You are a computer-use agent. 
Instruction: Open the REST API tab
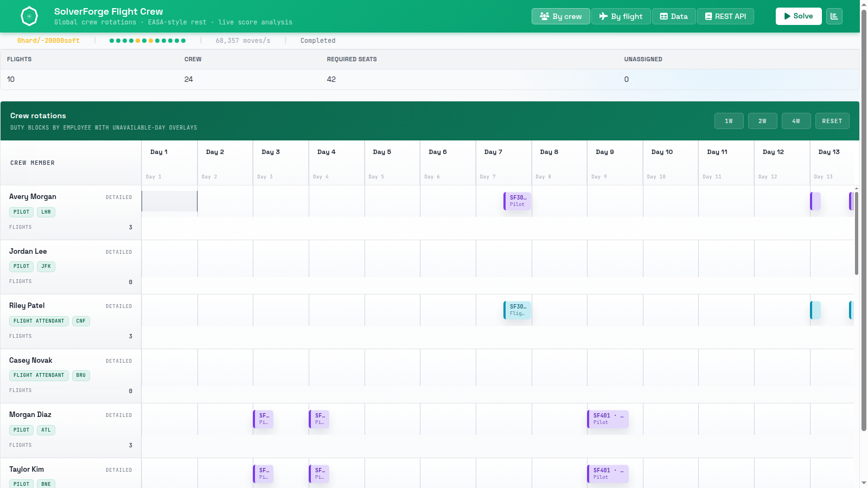pyautogui.click(x=725, y=16)
